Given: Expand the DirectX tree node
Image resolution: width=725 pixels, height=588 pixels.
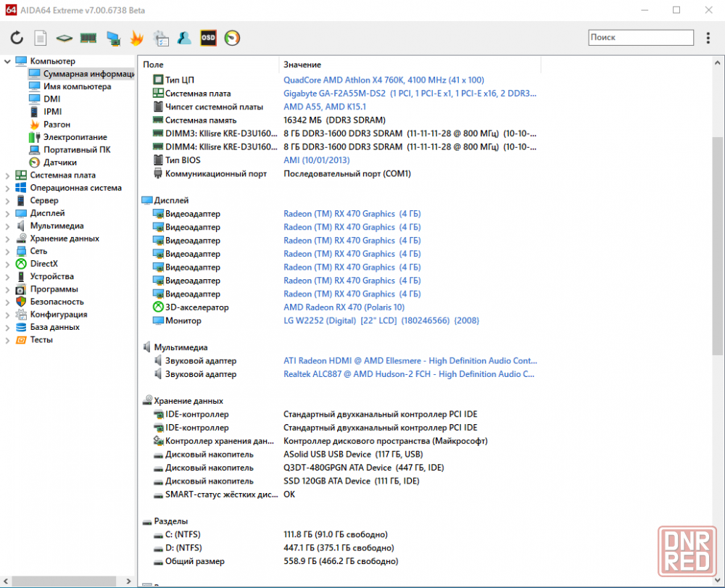Looking at the screenshot, I should 7,264.
